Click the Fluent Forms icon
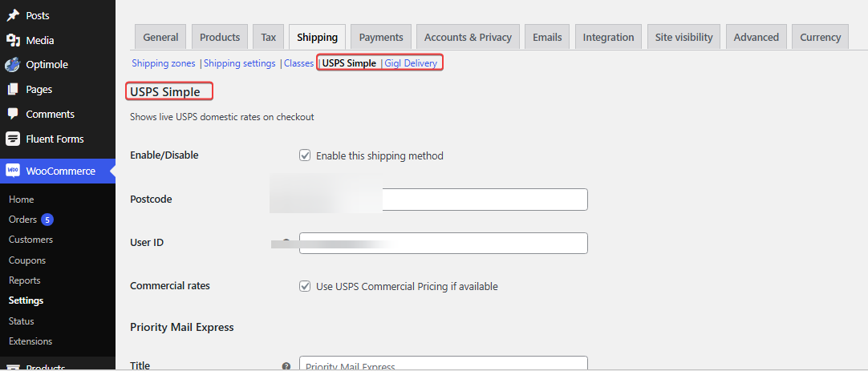The image size is (868, 371). (12, 139)
